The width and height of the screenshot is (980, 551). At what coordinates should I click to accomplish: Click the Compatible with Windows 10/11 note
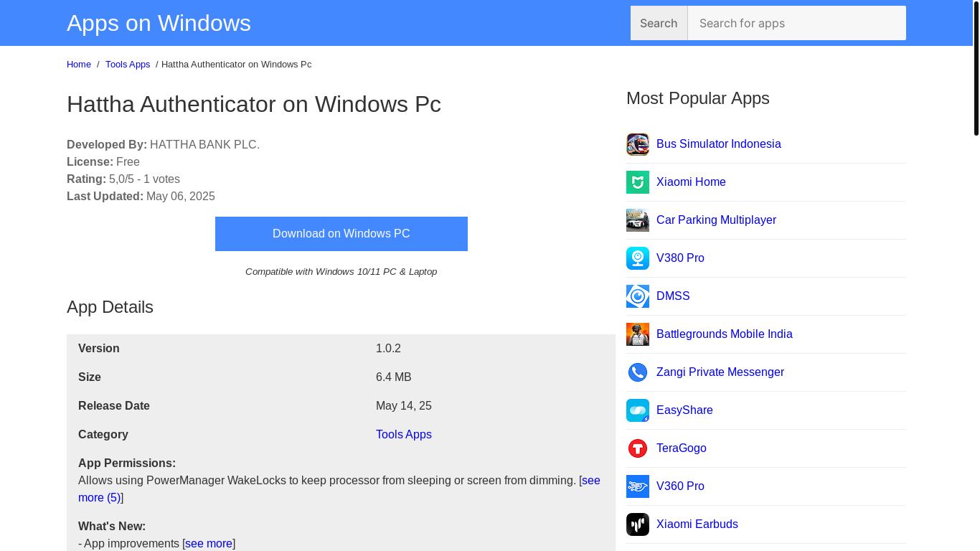[341, 272]
